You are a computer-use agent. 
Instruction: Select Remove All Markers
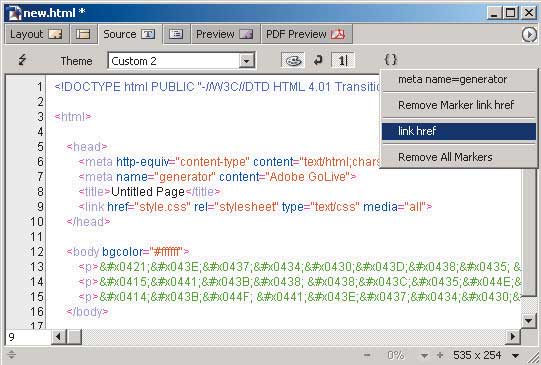459,157
